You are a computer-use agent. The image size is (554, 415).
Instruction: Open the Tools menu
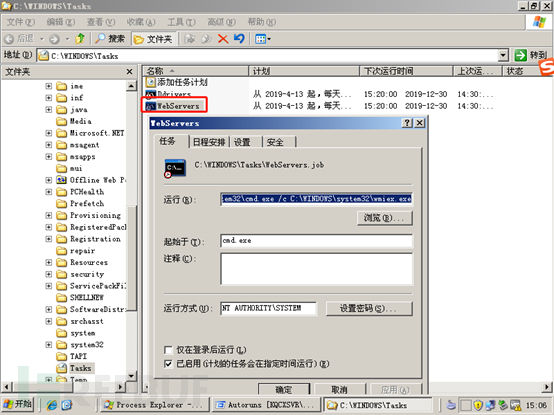tap(181, 22)
